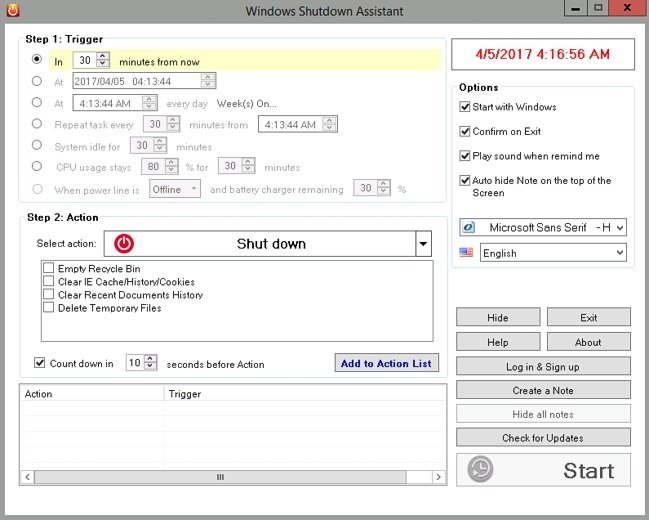Click the Hide all notes button
This screenshot has width=649, height=520.
[x=543, y=414]
